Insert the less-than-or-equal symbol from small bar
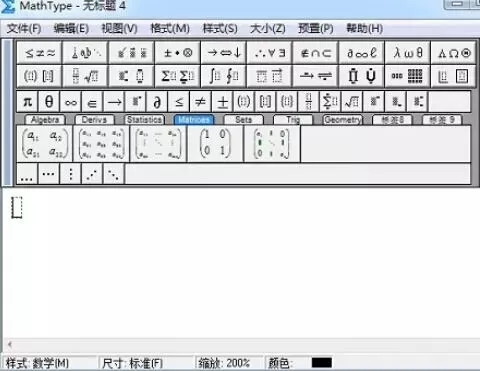The height and width of the screenshot is (371, 480). point(179,101)
